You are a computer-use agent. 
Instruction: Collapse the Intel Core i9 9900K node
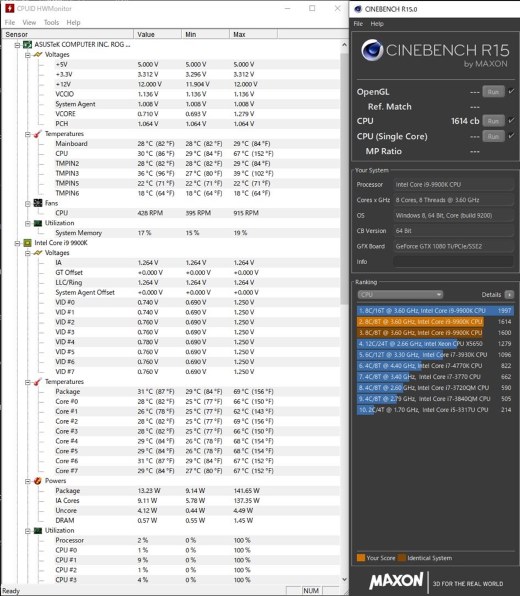pos(17,243)
